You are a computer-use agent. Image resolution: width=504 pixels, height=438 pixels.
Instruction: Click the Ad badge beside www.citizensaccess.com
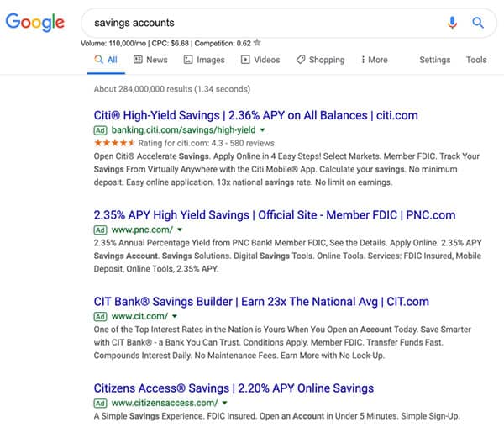(x=100, y=403)
